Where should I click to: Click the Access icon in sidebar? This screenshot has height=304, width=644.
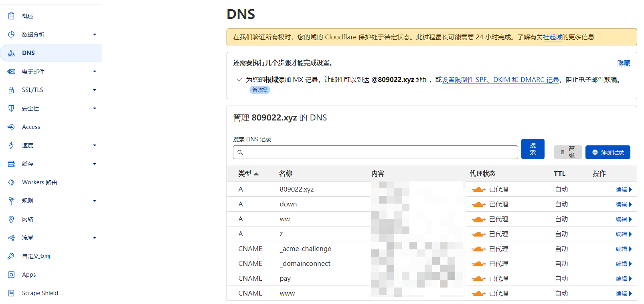[x=11, y=127]
